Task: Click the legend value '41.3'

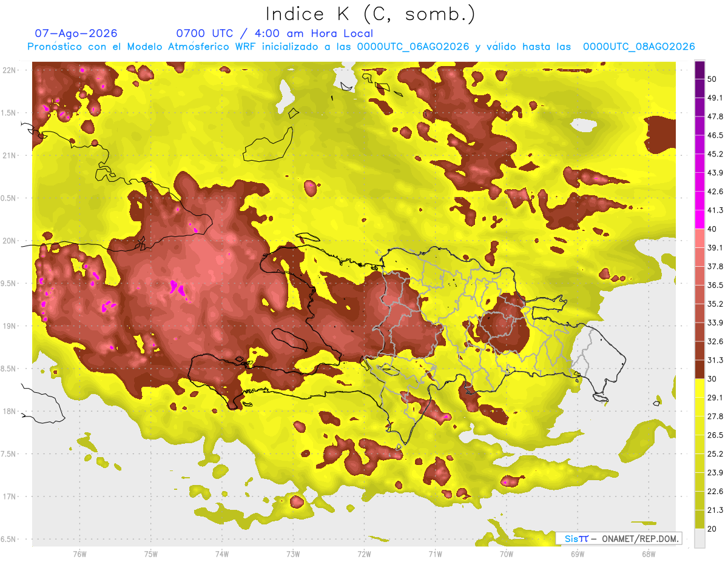Action: coord(715,210)
